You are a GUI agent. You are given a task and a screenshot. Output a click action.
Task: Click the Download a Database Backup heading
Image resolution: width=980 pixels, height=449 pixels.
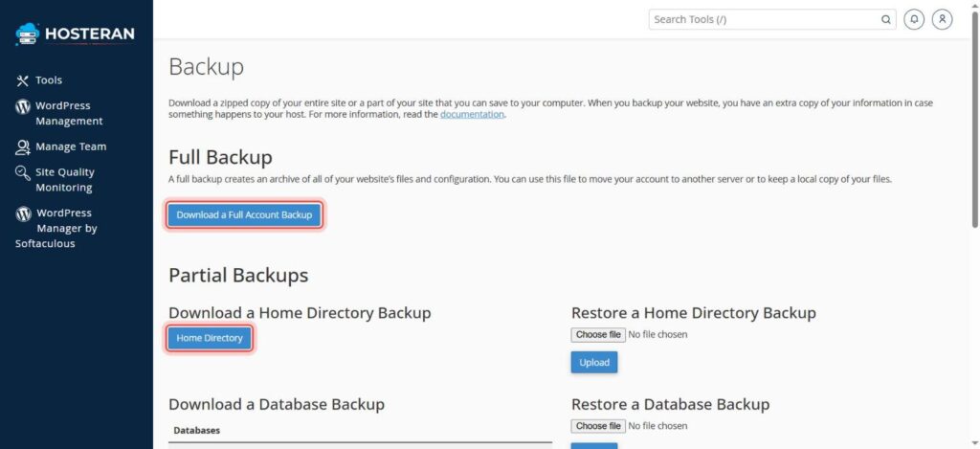(277, 404)
